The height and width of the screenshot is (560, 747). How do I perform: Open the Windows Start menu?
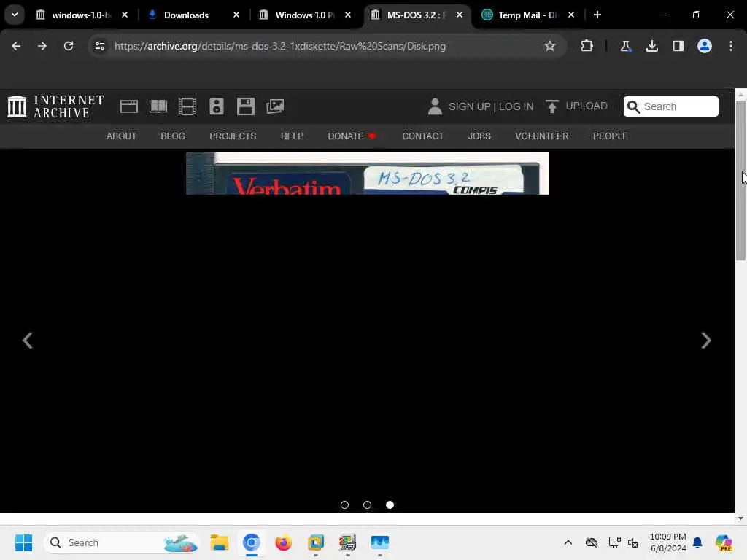click(x=23, y=542)
